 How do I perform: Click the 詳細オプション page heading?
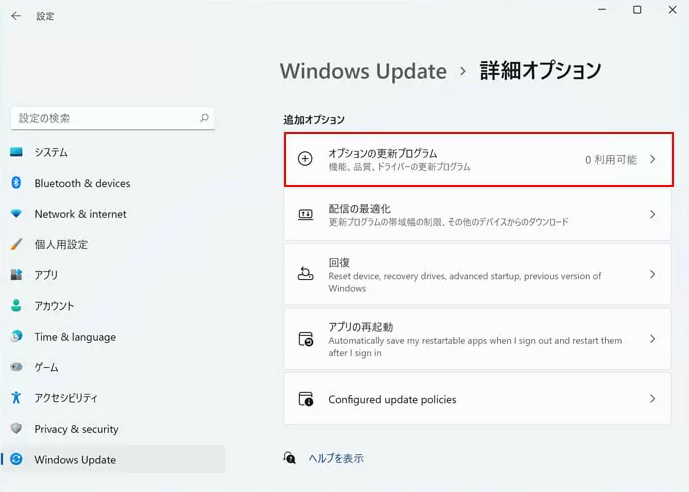click(x=540, y=70)
